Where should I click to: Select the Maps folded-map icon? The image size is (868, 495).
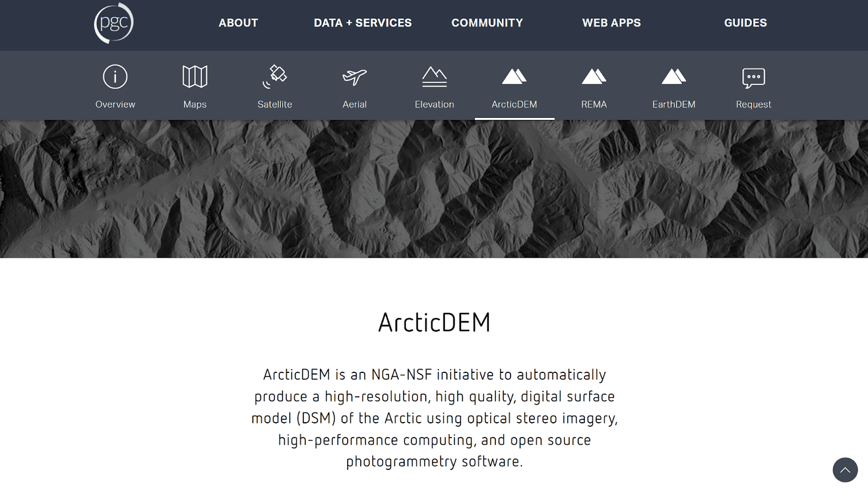pyautogui.click(x=195, y=77)
